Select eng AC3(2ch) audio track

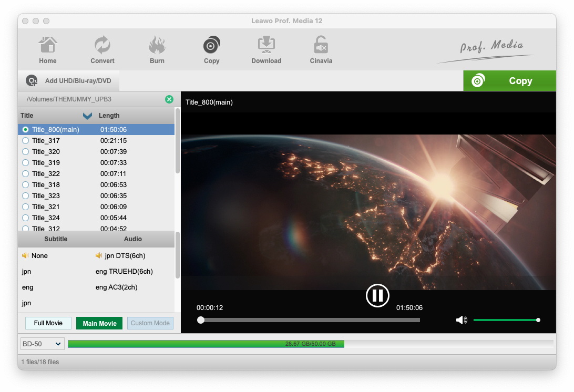[x=116, y=287]
